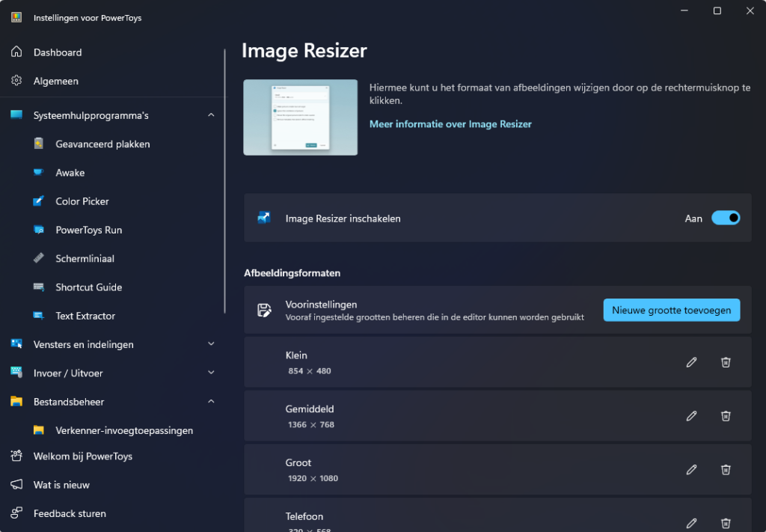Click the Vensters en indelingen icon
Image resolution: width=766 pixels, height=532 pixels.
pos(16,344)
